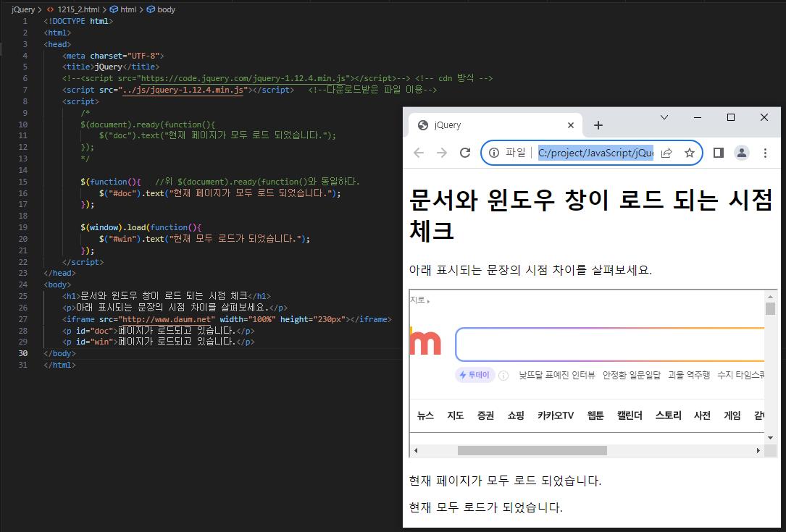Click text 현재 페이지가 모두 로드 되었습니다. in browser
The height and width of the screenshot is (532, 786).
pyautogui.click(x=506, y=481)
